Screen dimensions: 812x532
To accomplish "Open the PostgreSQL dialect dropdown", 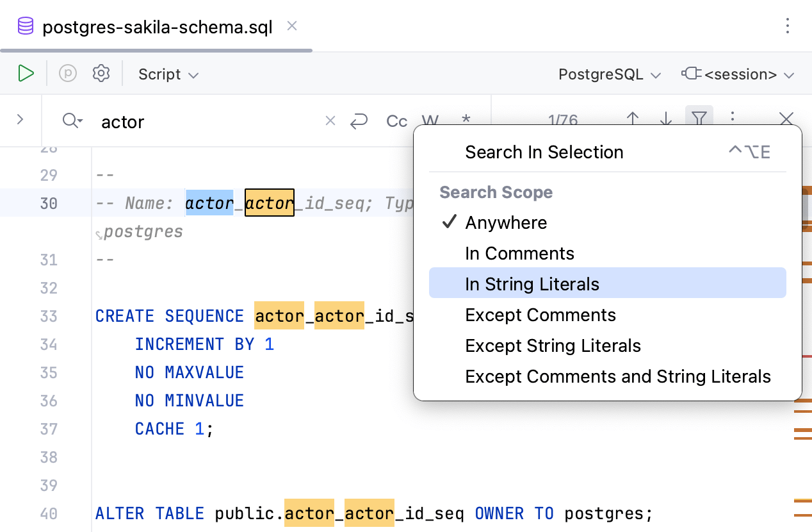I will click(608, 74).
